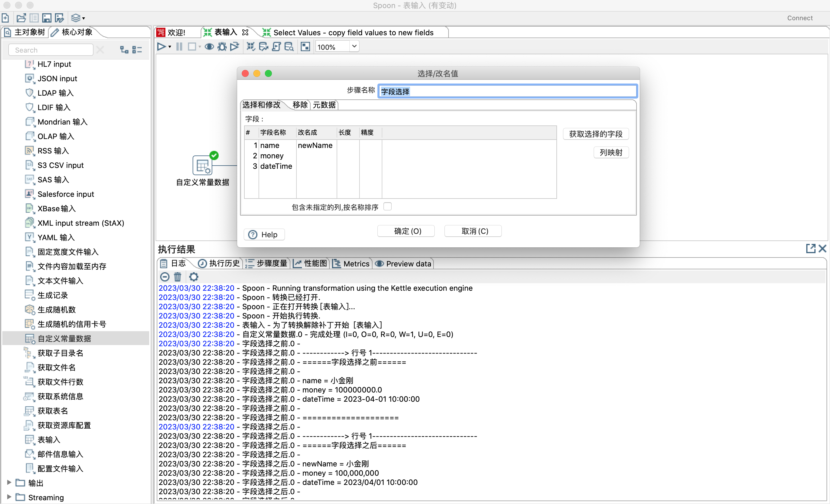
Task: Click the 获取选择的字段 button
Action: click(595, 134)
